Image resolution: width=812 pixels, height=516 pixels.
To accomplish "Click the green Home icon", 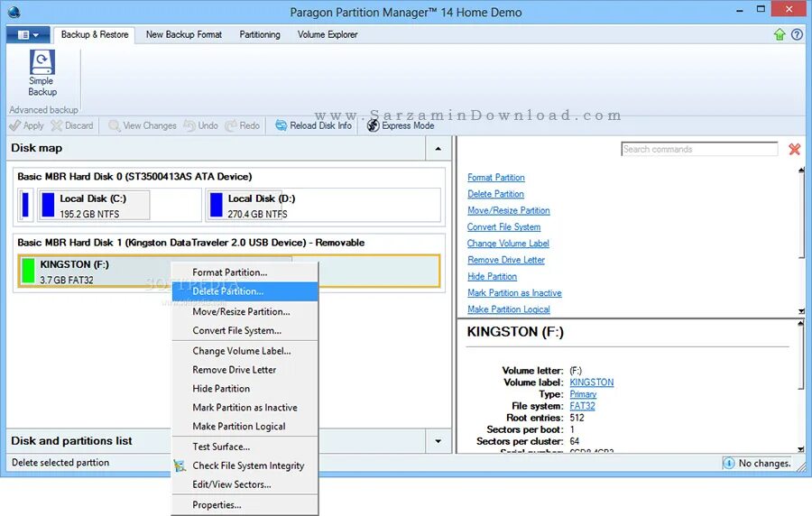I will [780, 34].
